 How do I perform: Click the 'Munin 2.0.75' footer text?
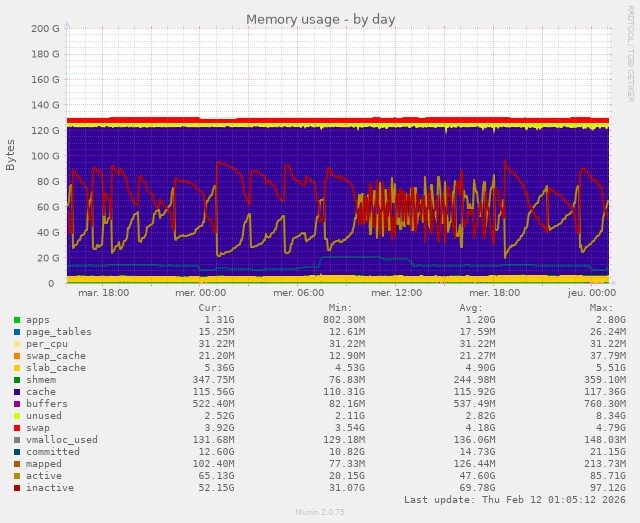pos(320,512)
